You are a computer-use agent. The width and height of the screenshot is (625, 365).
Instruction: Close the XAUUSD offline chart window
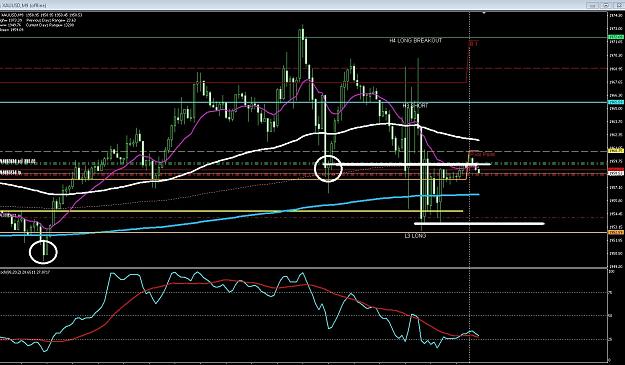click(x=618, y=5)
